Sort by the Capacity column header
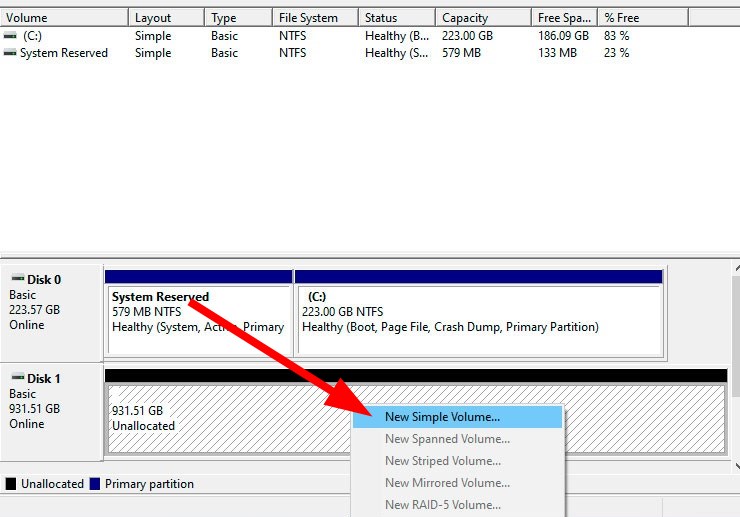This screenshot has width=740, height=517. tap(483, 18)
